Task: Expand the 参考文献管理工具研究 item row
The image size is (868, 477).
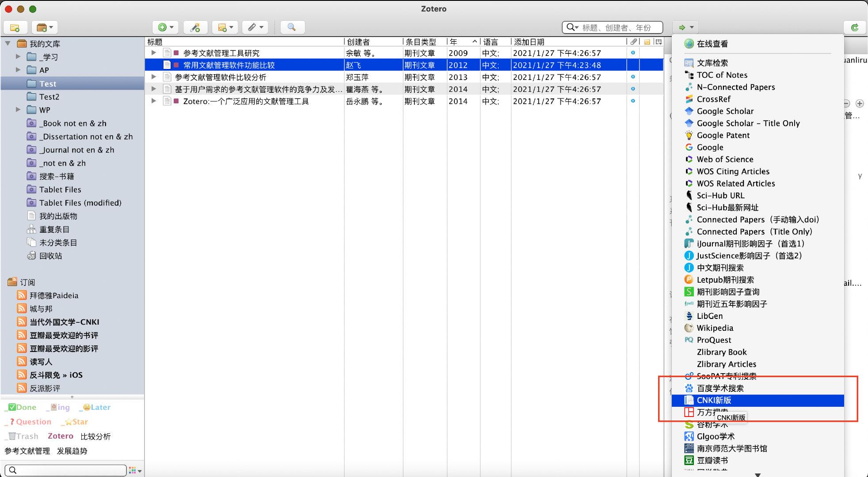Action: pyautogui.click(x=153, y=53)
